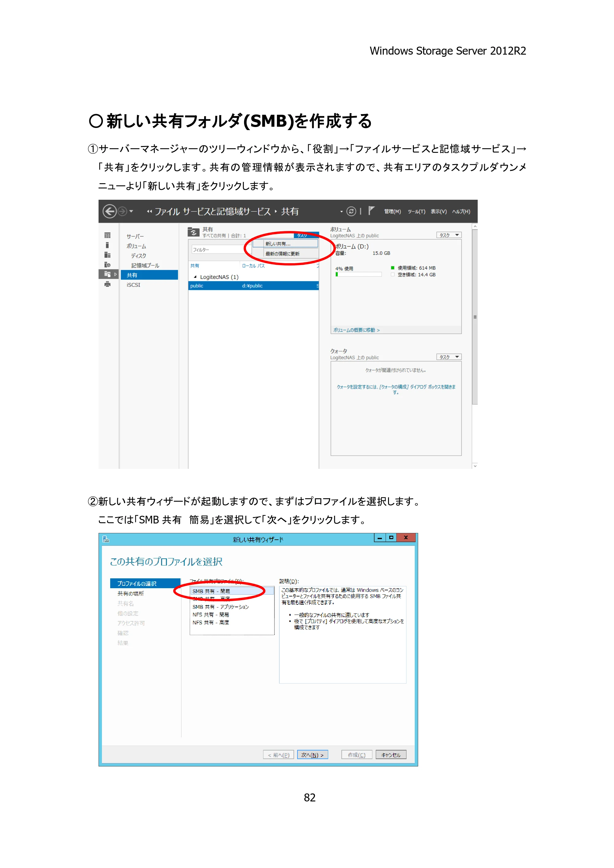
Task: Follow ボリュームの概要に移動 link
Action: click(356, 330)
